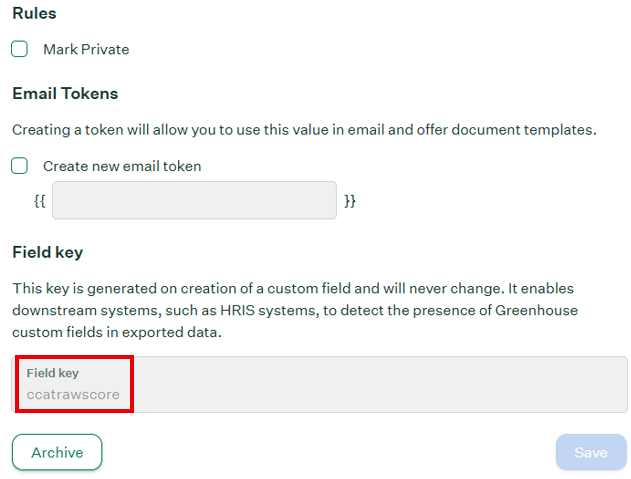The height and width of the screenshot is (479, 631).
Task: Click the "Mark Private" label text
Action: pyautogui.click(x=86, y=49)
